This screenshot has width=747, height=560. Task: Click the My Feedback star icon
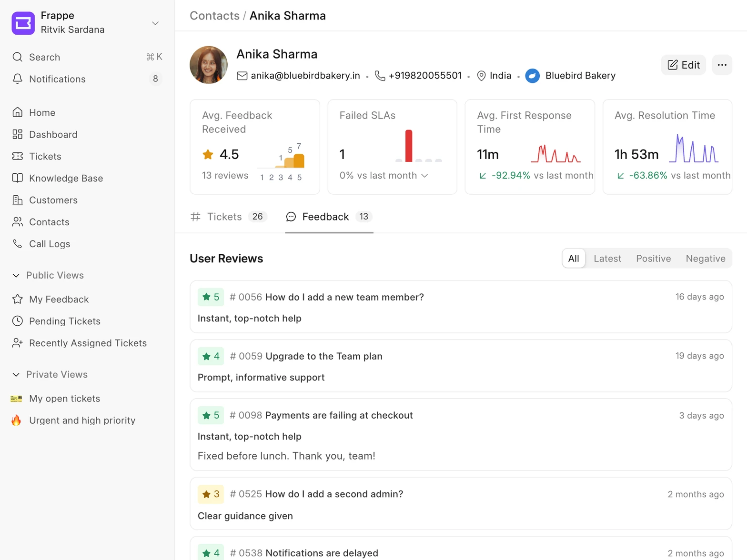18,299
